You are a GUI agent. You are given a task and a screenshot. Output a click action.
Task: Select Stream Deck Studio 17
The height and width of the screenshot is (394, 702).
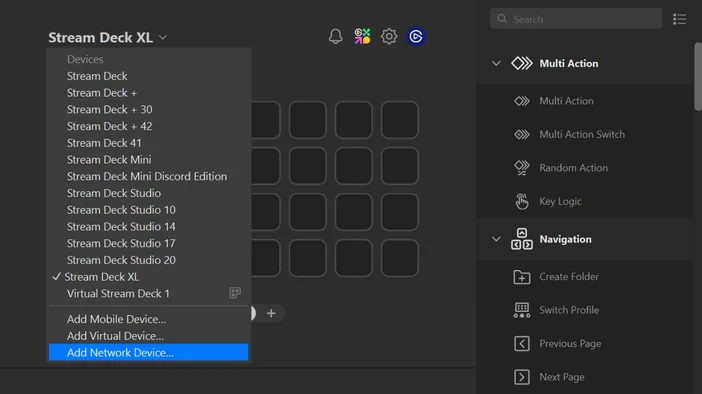148,243
